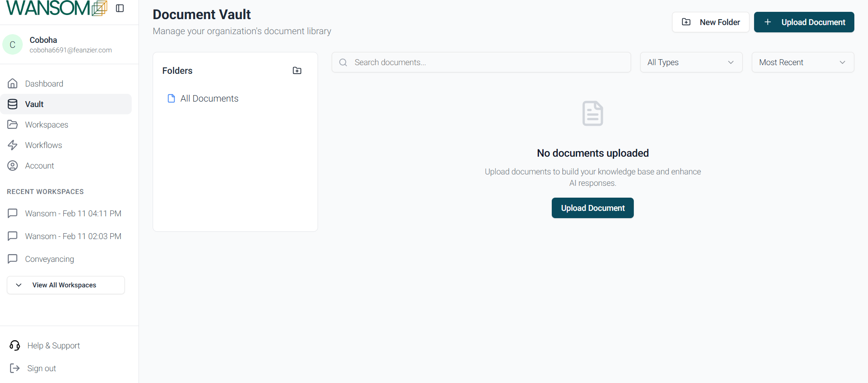Open the Conveyancing workspace
This screenshot has width=868, height=383.
pos(66,259)
